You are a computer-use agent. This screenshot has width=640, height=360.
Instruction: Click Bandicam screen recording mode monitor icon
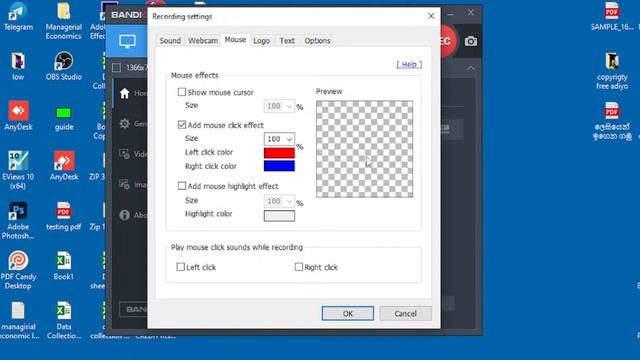127,41
